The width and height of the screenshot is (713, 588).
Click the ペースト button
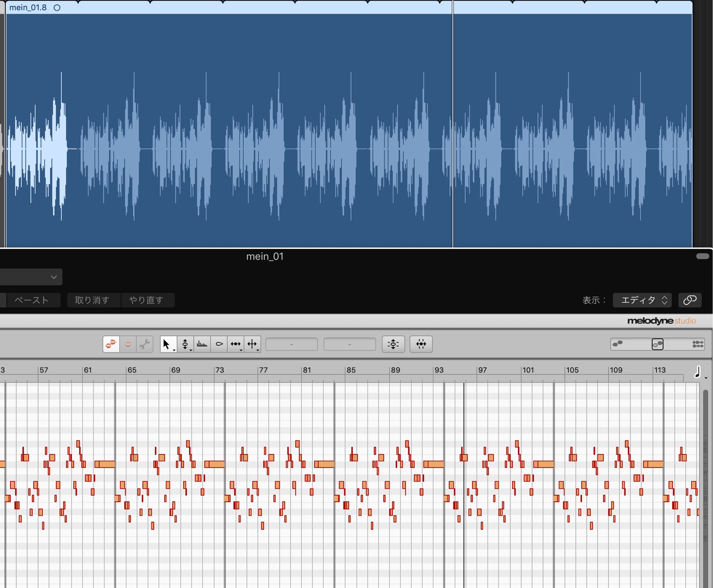point(31,300)
